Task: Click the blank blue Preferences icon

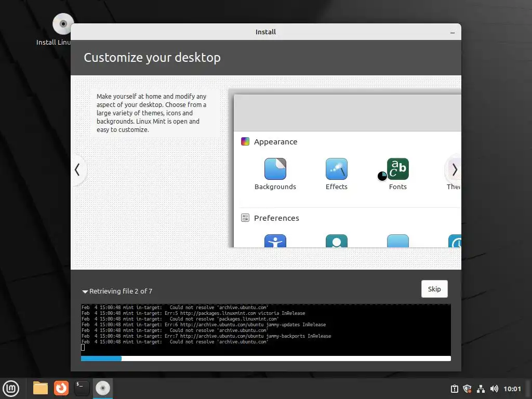Action: (397, 241)
